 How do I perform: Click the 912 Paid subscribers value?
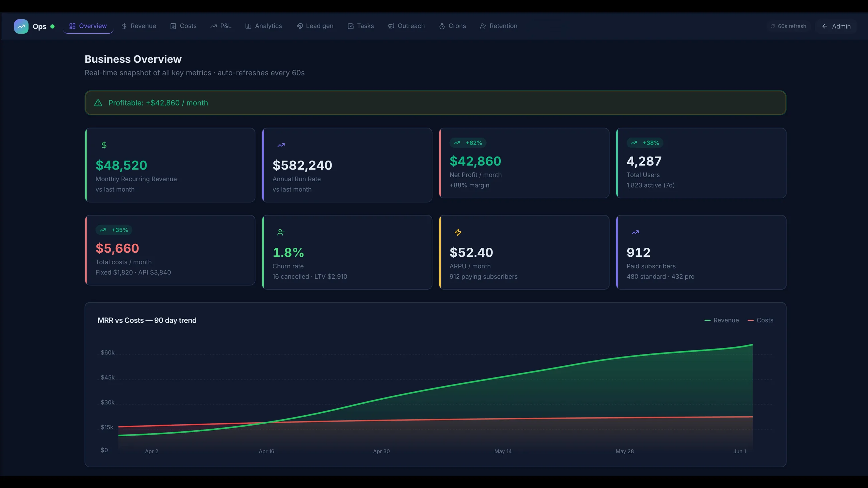639,253
